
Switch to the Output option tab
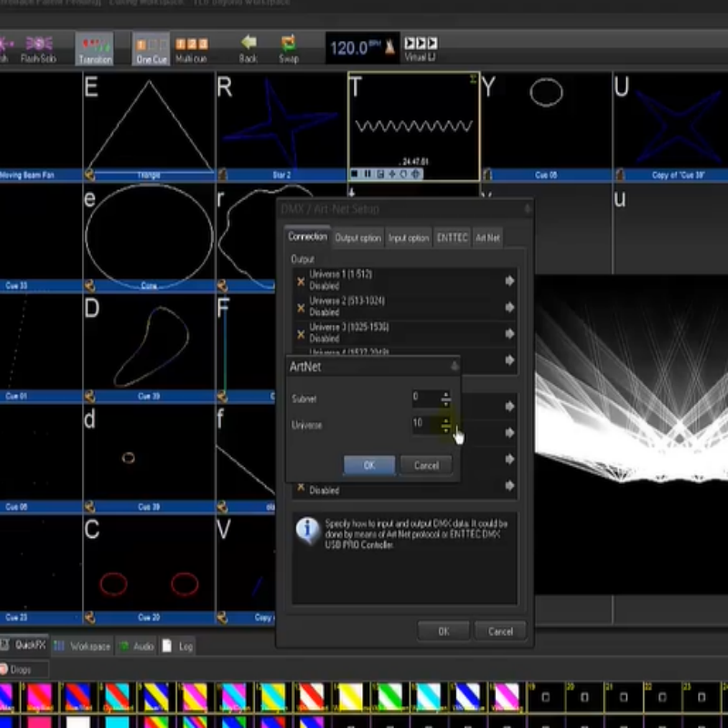(x=358, y=238)
